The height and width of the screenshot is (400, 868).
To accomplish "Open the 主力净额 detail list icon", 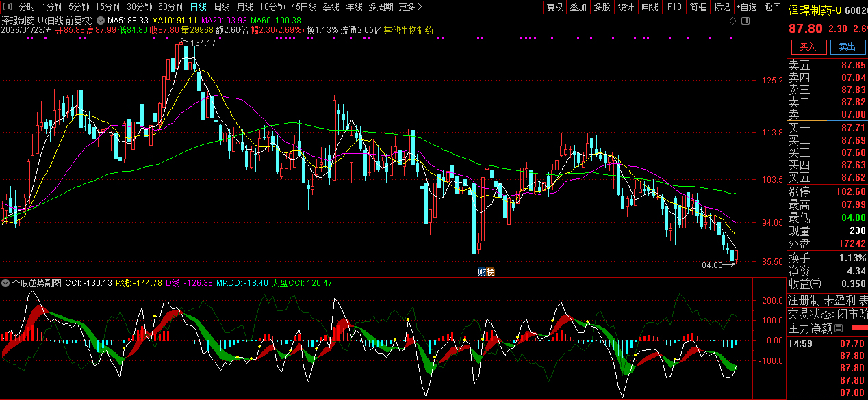I will point(838,328).
